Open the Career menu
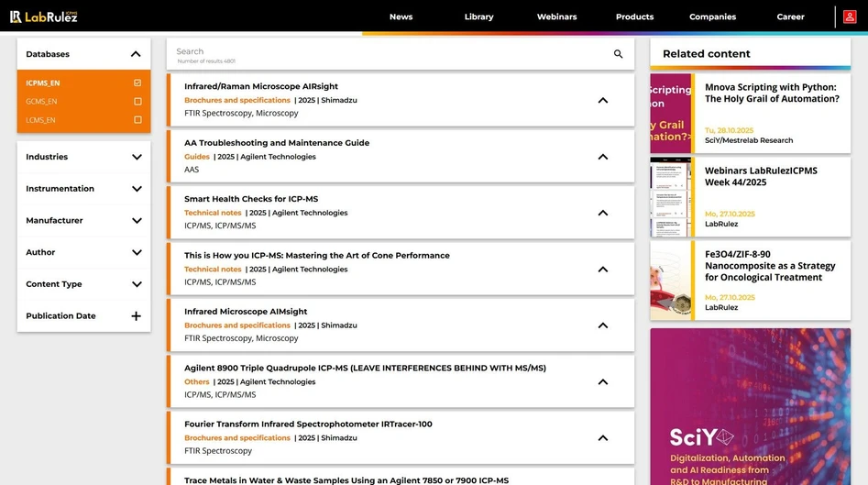 (x=790, y=17)
